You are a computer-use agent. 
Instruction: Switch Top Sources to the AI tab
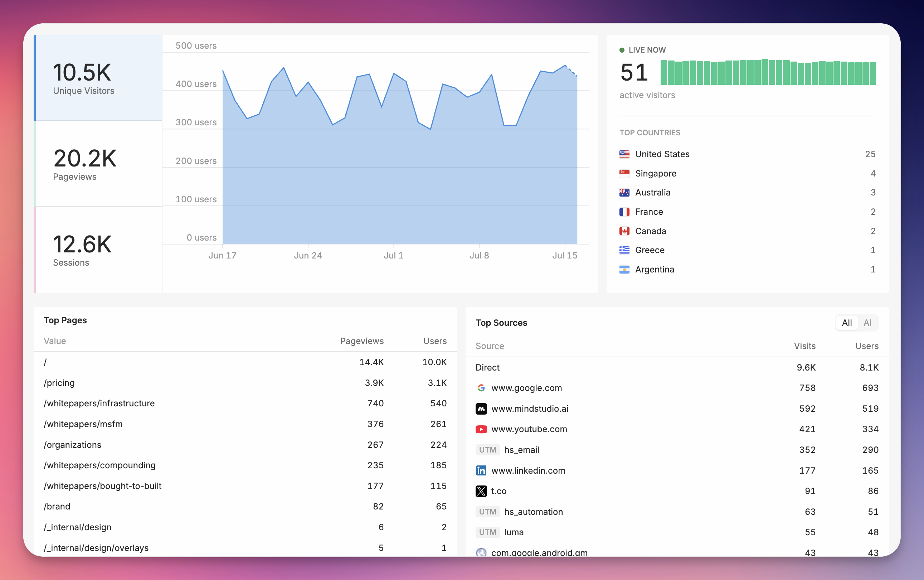pos(867,323)
